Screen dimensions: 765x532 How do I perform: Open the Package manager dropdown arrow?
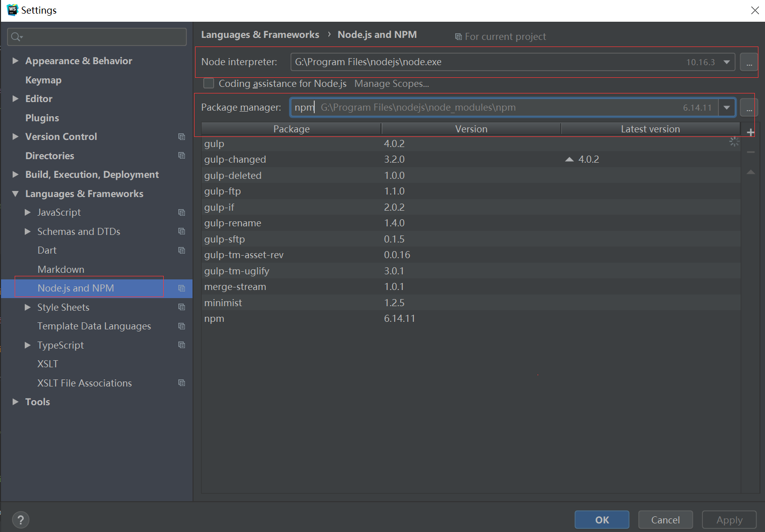pyautogui.click(x=727, y=108)
